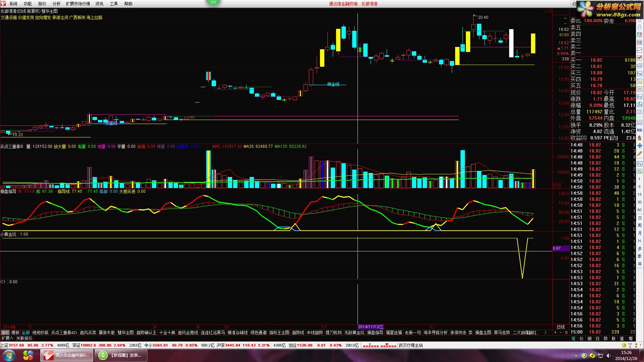The height and width of the screenshot is (362, 644).
Task: Click the 0 reset button beside 日线
Action: point(566,333)
